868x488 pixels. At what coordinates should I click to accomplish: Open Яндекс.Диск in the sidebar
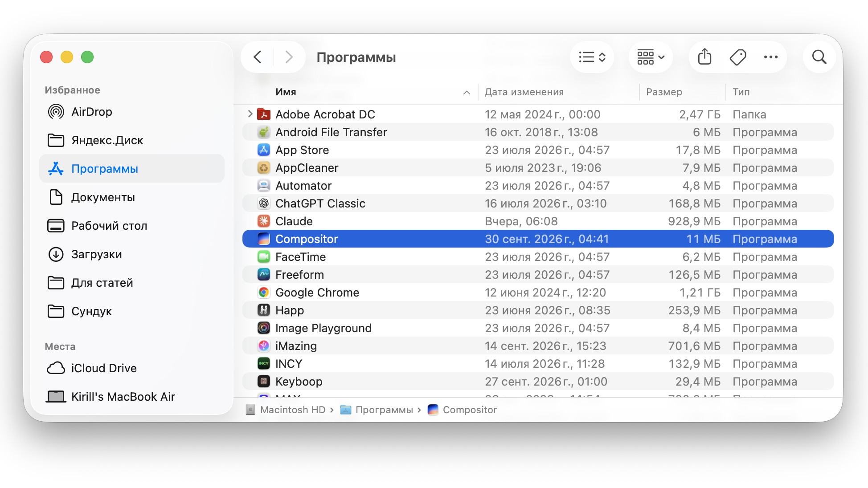[x=132, y=140]
